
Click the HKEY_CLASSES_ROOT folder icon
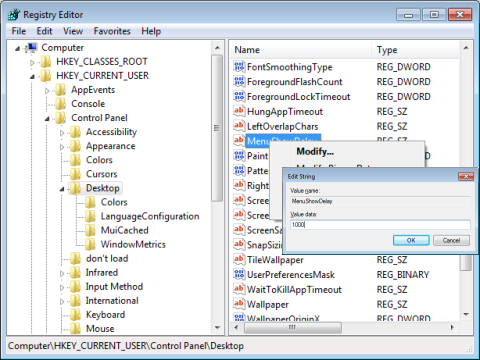click(x=46, y=62)
